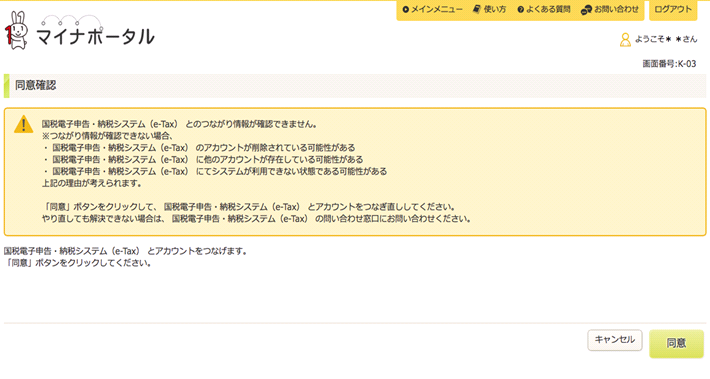Click the Mynaportal rabbit mascot logo
710x379 pixels.
coord(17,30)
